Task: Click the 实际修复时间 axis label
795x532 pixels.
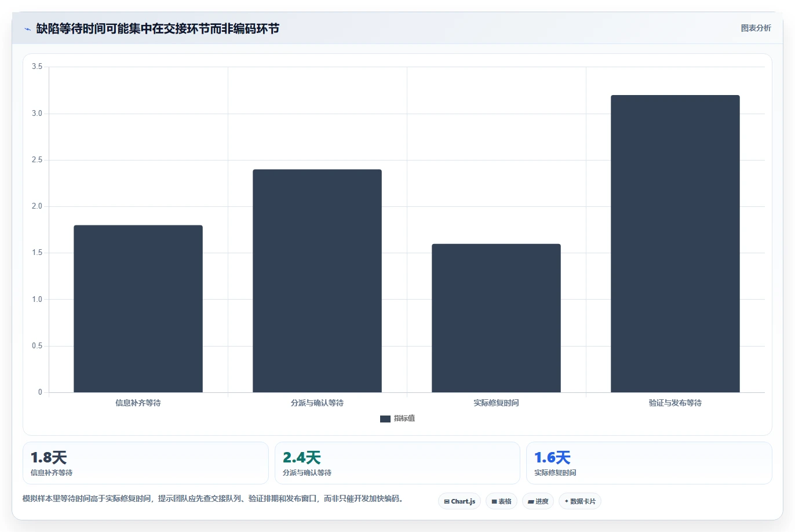Action: [x=496, y=403]
